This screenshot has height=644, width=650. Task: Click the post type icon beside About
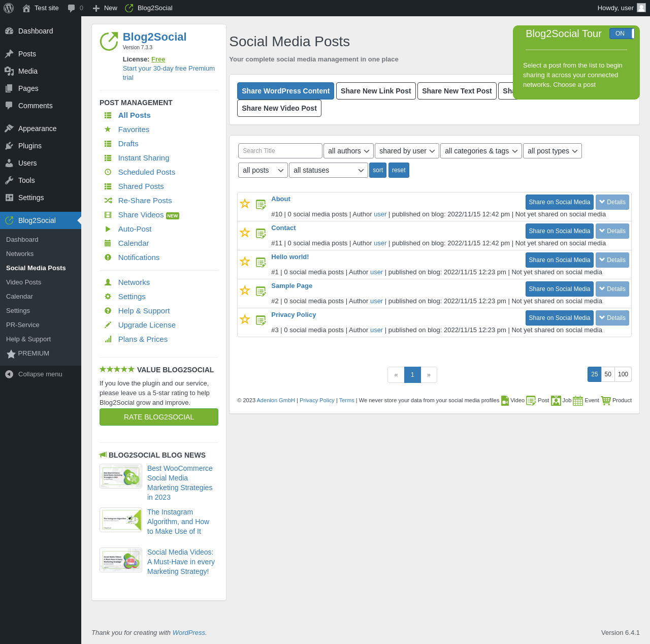261,205
